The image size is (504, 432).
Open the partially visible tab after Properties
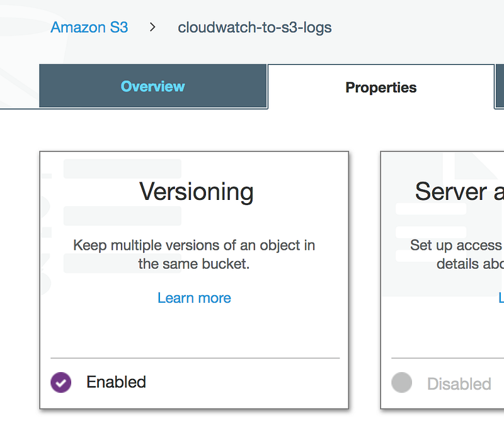(500, 86)
